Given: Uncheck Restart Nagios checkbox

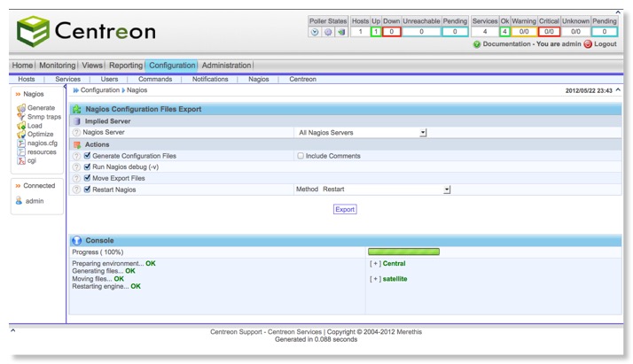Looking at the screenshot, I should pos(87,189).
